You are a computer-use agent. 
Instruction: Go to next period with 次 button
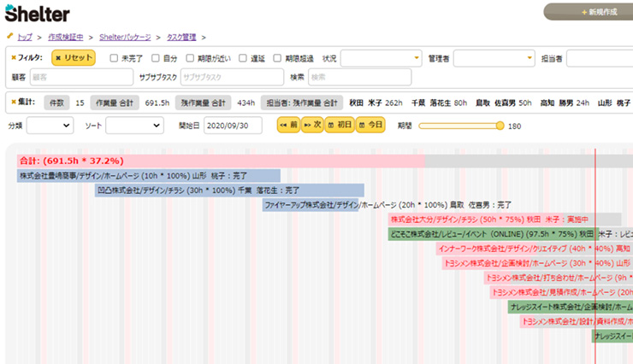[312, 125]
